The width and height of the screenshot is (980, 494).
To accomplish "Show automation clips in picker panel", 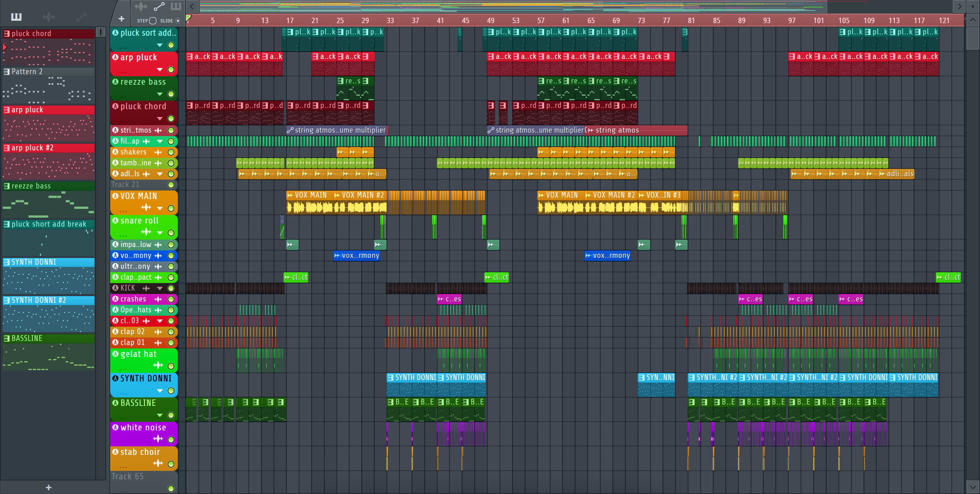I will click(81, 17).
